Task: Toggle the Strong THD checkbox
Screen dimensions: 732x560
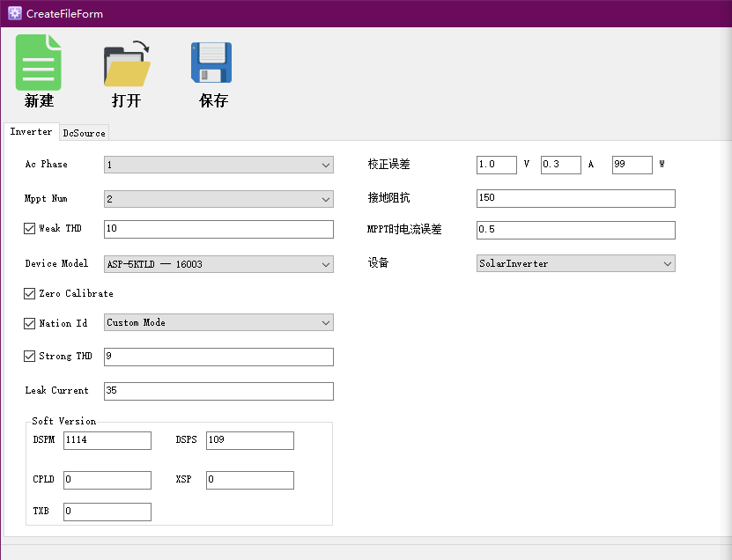Action: click(30, 357)
